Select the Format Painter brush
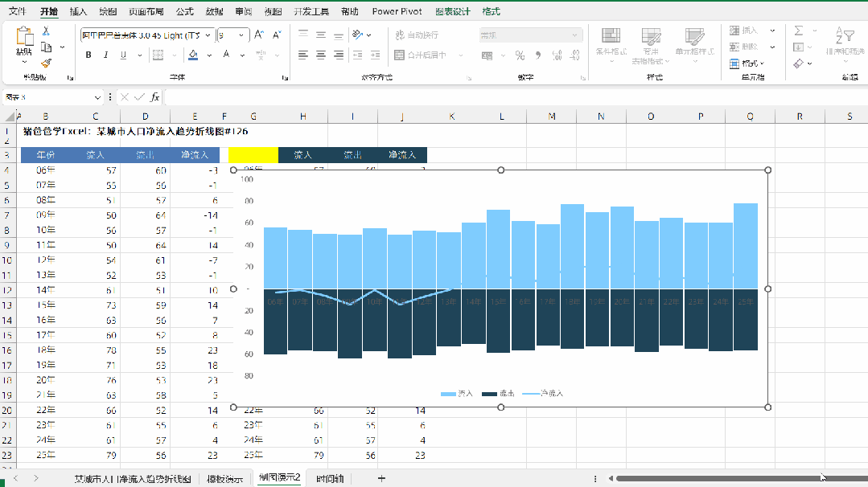The width and height of the screenshot is (868, 487). point(46,63)
